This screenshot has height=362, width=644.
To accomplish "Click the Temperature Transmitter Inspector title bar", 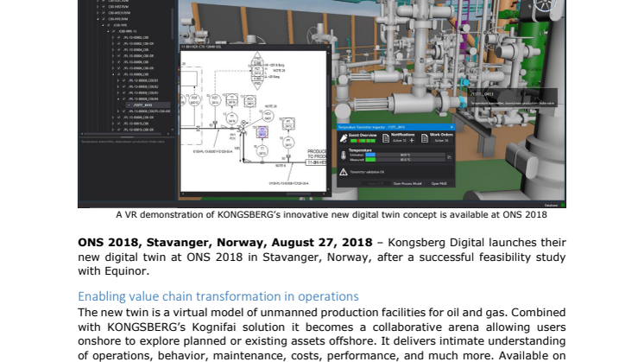I will coord(395,127).
